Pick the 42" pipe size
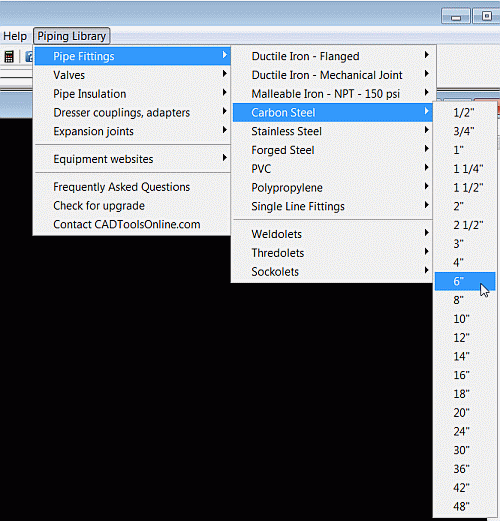The width and height of the screenshot is (500, 521). [x=465, y=488]
